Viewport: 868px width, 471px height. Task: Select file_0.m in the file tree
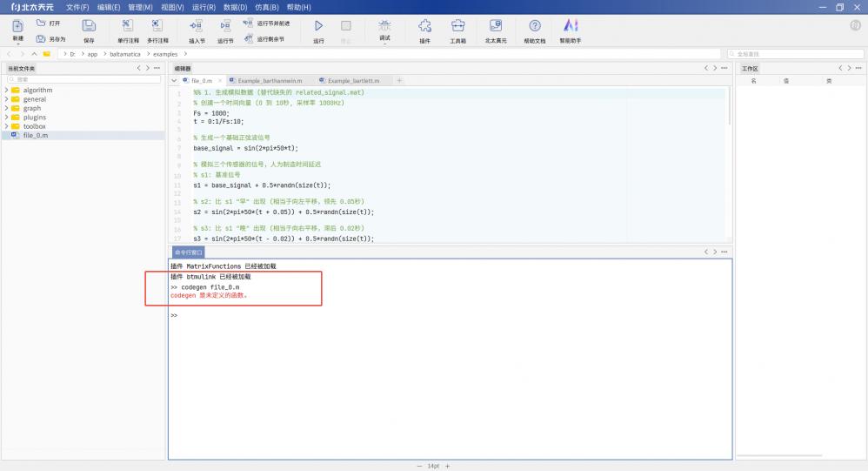point(35,136)
